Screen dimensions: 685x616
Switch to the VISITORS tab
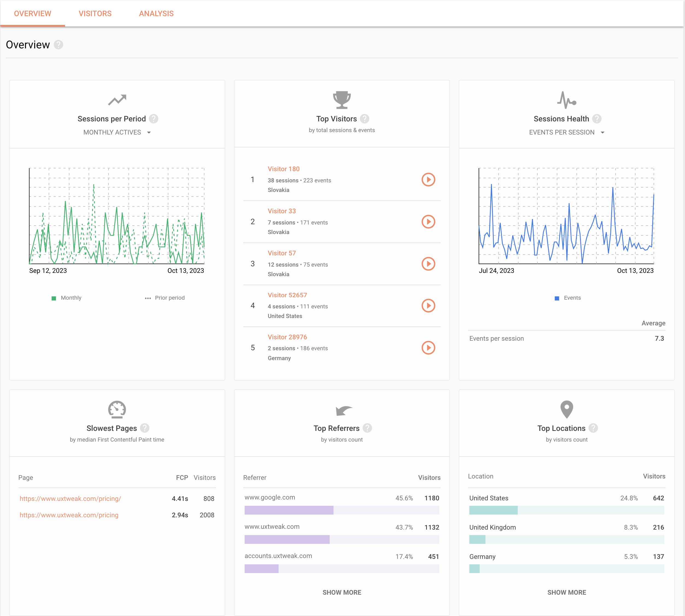coord(95,13)
